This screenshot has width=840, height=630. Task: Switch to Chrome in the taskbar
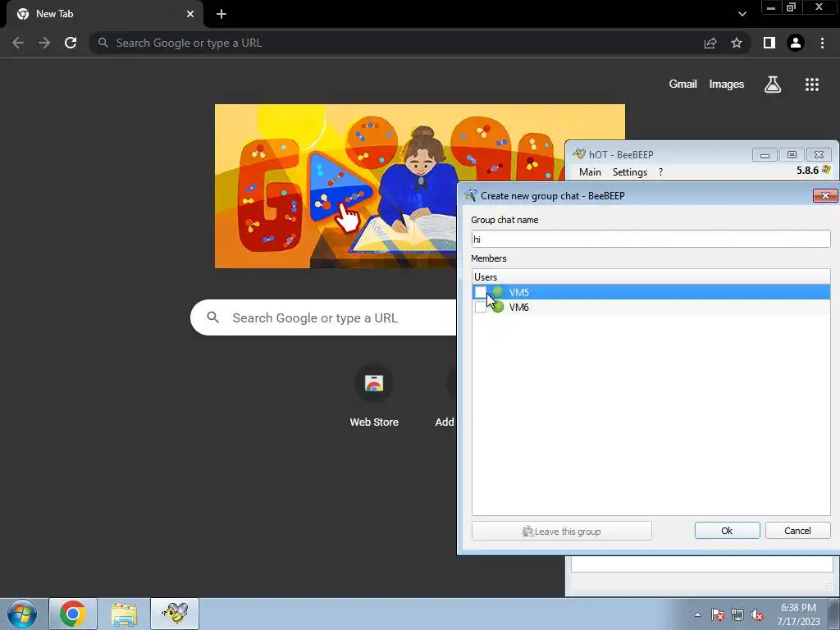tap(73, 614)
